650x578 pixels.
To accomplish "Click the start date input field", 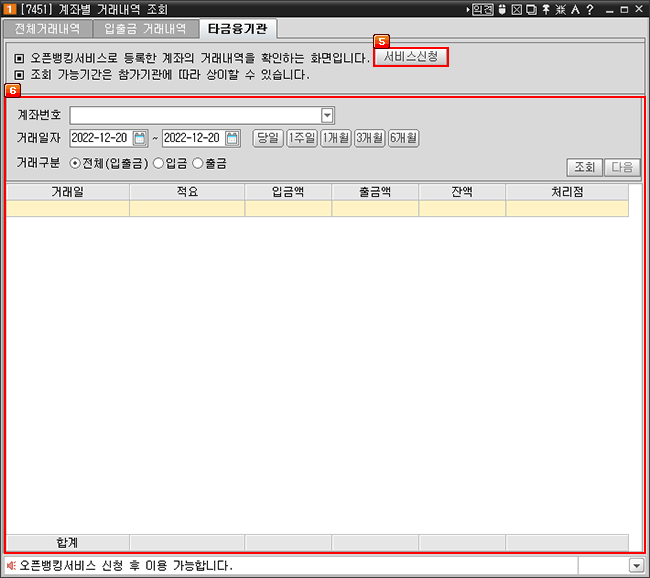I will pyautogui.click(x=100, y=138).
